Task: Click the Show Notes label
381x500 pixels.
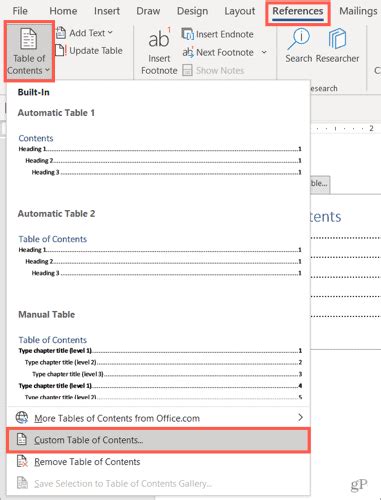Action: (220, 70)
